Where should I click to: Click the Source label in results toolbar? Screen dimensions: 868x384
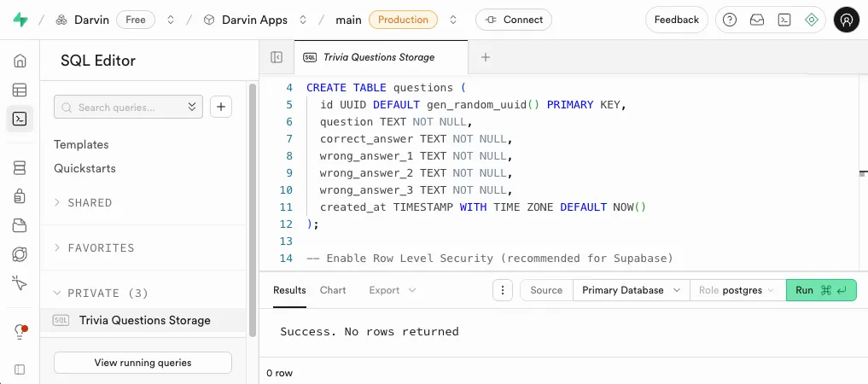coord(546,290)
